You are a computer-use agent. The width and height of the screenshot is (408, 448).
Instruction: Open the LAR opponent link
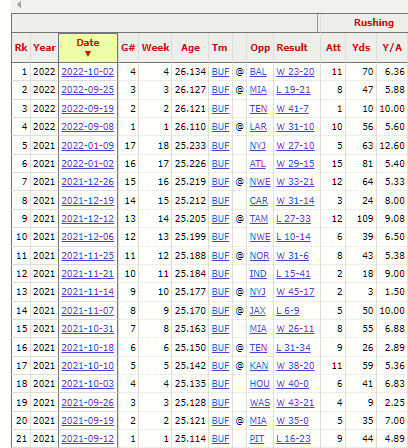point(258,127)
